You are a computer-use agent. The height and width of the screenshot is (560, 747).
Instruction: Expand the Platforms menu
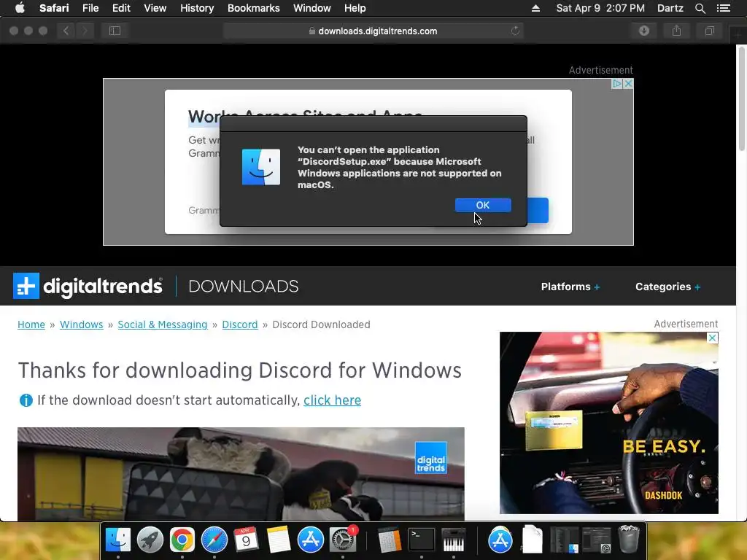[x=570, y=287]
